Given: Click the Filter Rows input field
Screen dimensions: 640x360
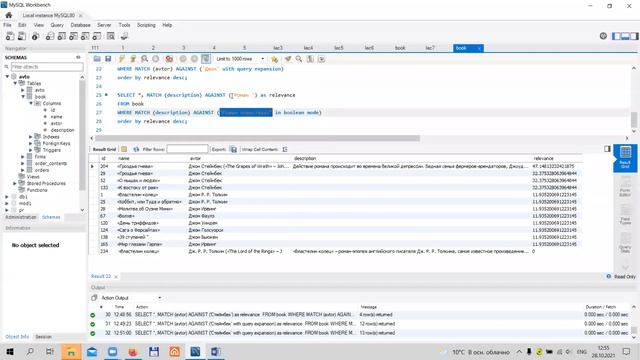Looking at the screenshot, I should coord(187,149).
